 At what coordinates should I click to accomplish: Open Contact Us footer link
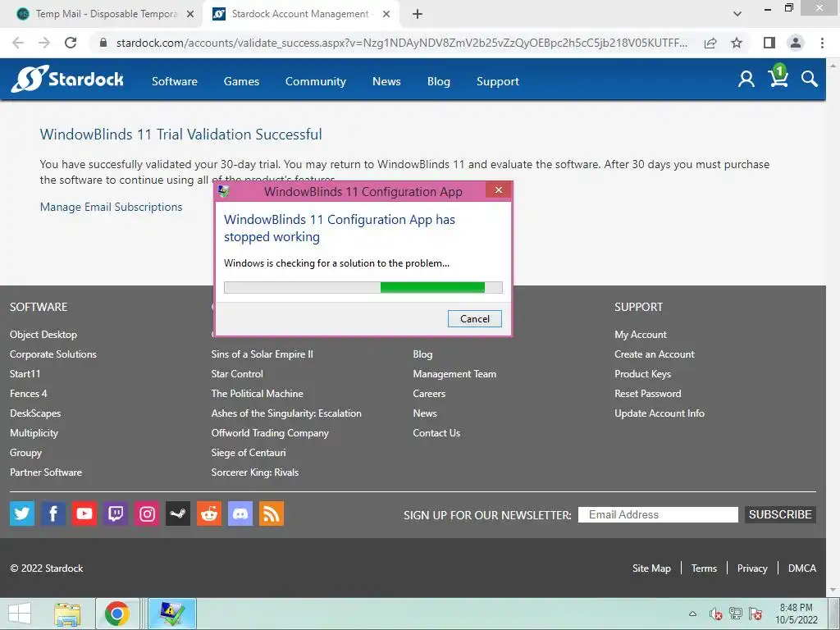point(436,433)
